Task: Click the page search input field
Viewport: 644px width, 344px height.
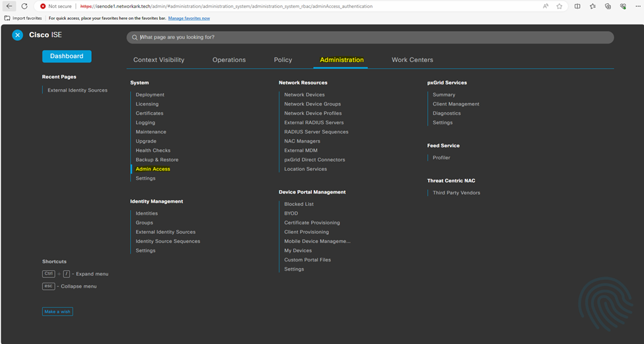Action: pos(370,38)
